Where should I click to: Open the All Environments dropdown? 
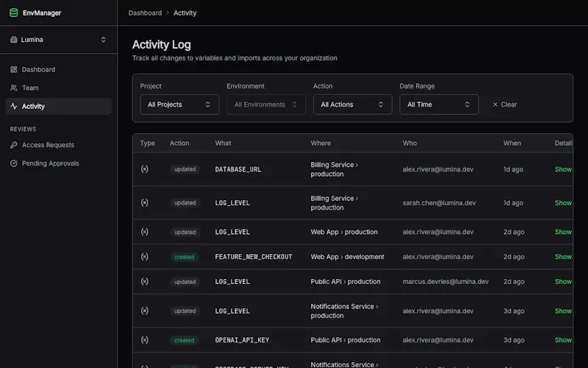(x=266, y=105)
